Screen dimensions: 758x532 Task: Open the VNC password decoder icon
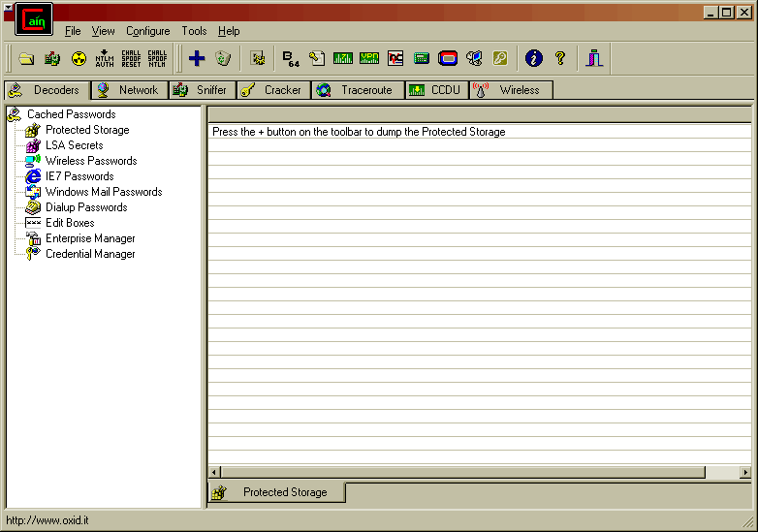395,59
